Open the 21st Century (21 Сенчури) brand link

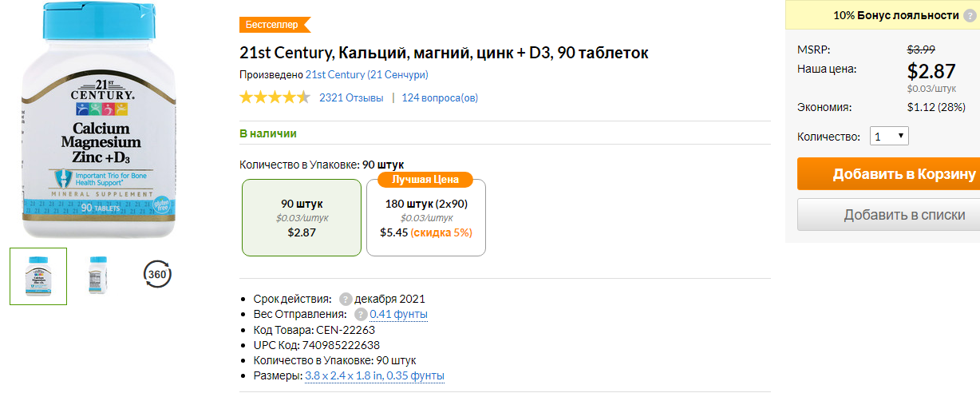click(367, 74)
